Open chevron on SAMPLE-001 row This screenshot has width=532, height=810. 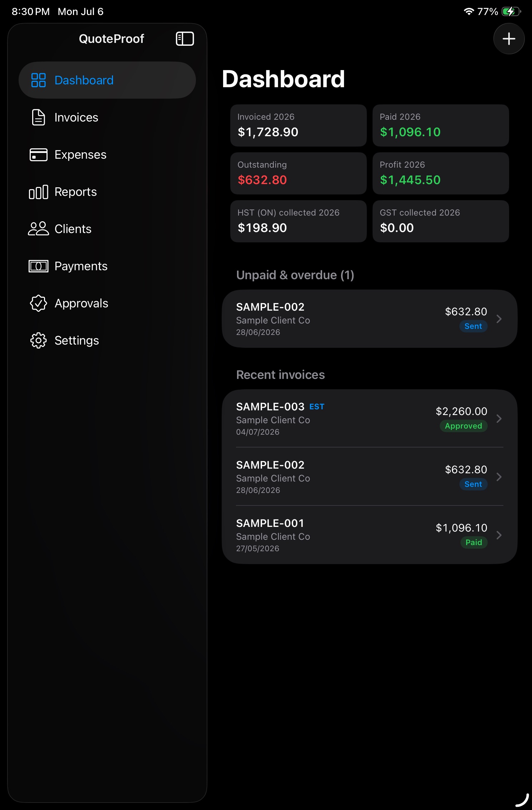pyautogui.click(x=499, y=535)
